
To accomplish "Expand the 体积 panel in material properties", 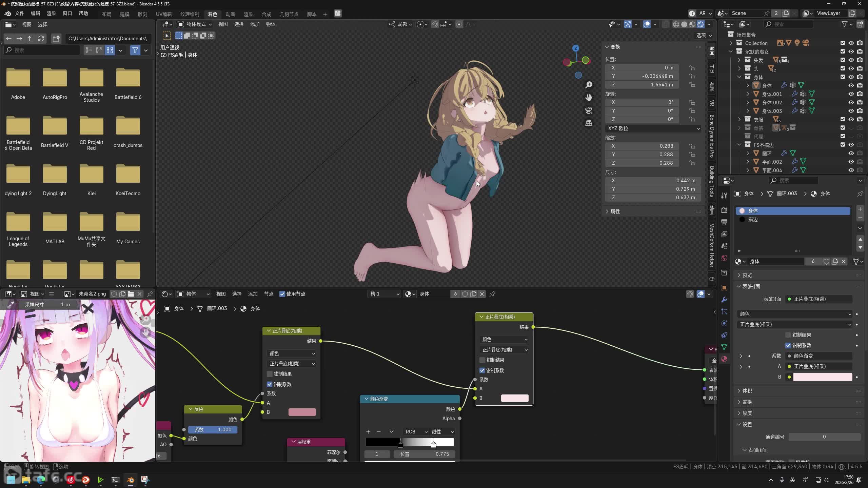I will pos(747,391).
